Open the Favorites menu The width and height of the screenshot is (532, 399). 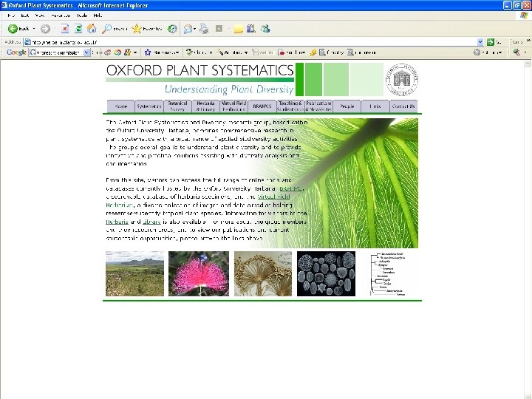[61, 16]
